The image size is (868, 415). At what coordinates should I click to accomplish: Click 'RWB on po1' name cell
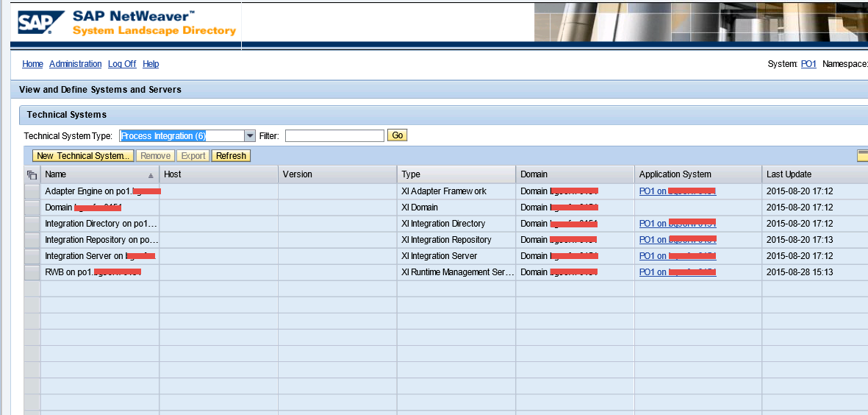100,272
